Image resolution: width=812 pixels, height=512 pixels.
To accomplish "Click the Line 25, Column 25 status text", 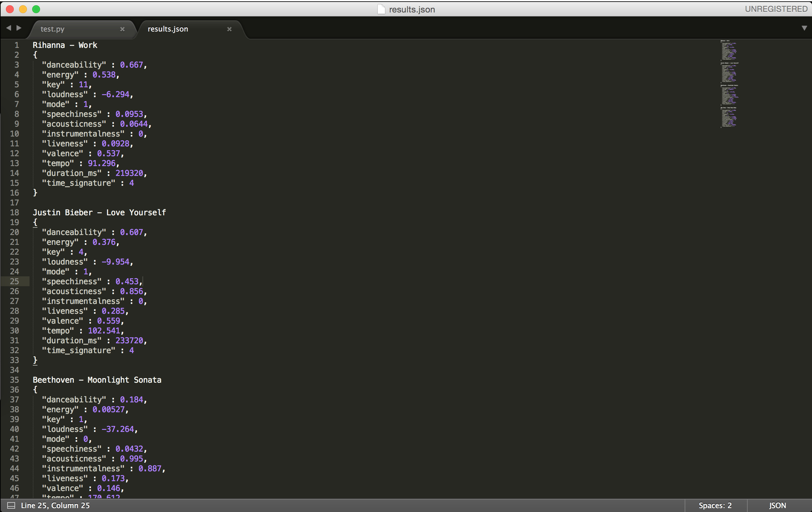I will [55, 505].
